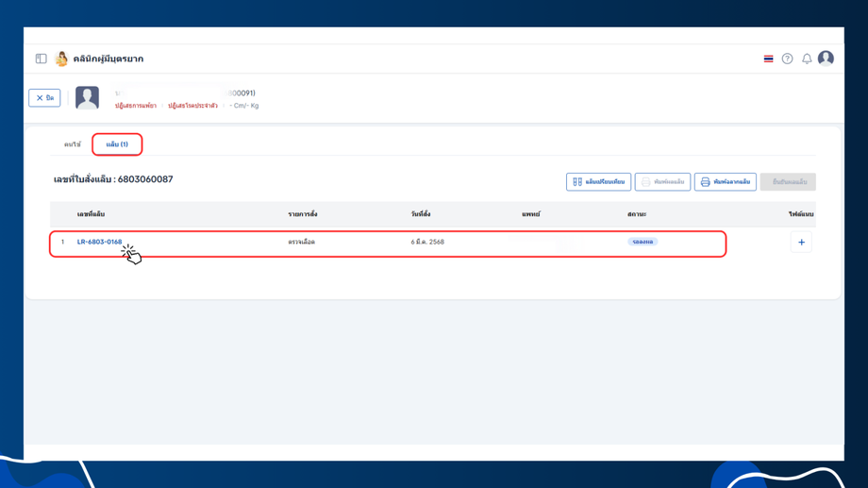Viewport: 868px width, 488px height.
Task: Click the greyed-out confirm lab result button
Action: (x=788, y=181)
